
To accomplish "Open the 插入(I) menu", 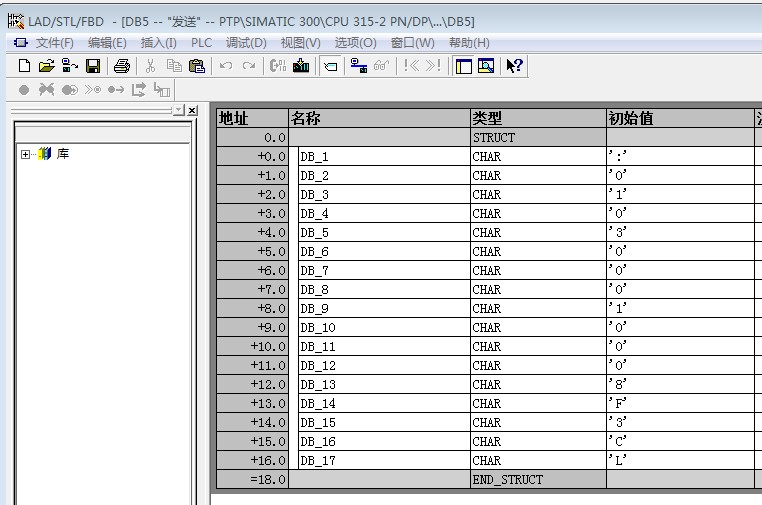I will tap(158, 43).
